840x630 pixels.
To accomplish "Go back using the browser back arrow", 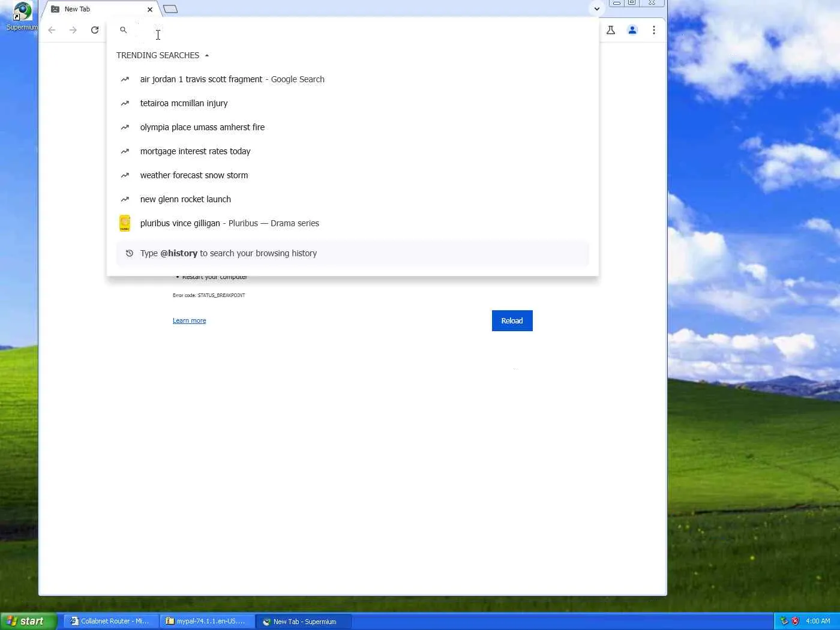I will pos(52,30).
